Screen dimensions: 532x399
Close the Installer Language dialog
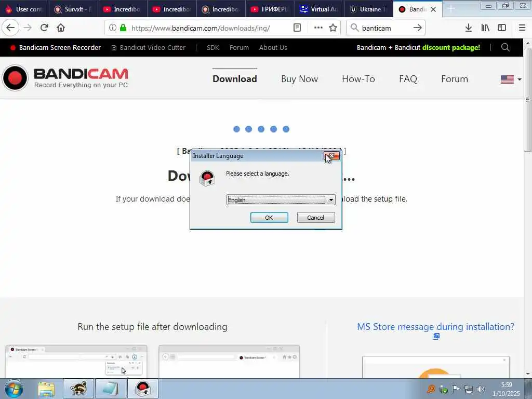331,156
